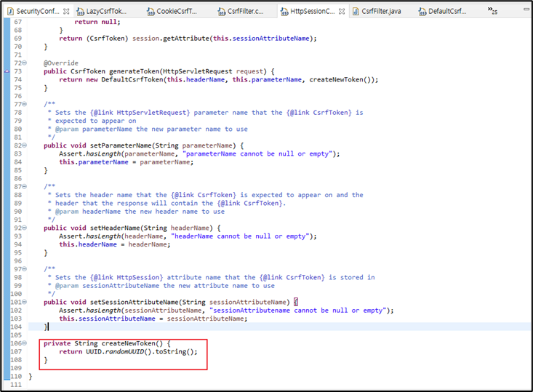
Task: Click 'return null;' on line 67
Action: [97, 22]
